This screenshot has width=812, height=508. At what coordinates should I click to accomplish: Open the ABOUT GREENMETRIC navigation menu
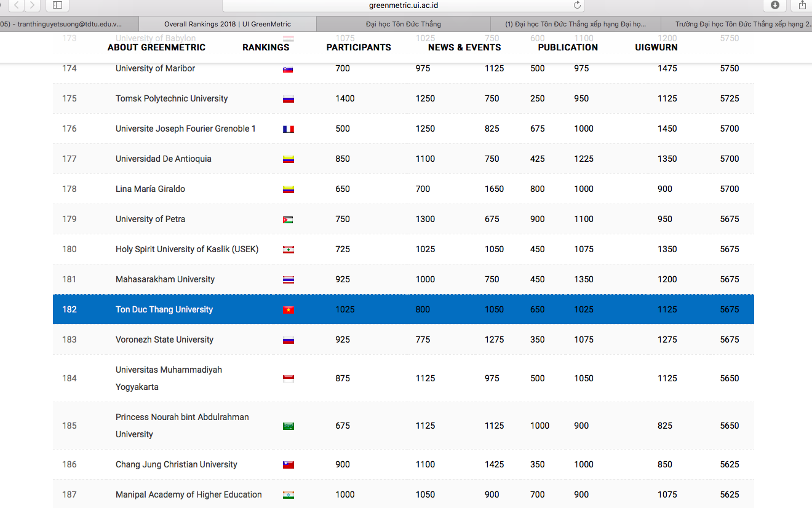coord(156,47)
